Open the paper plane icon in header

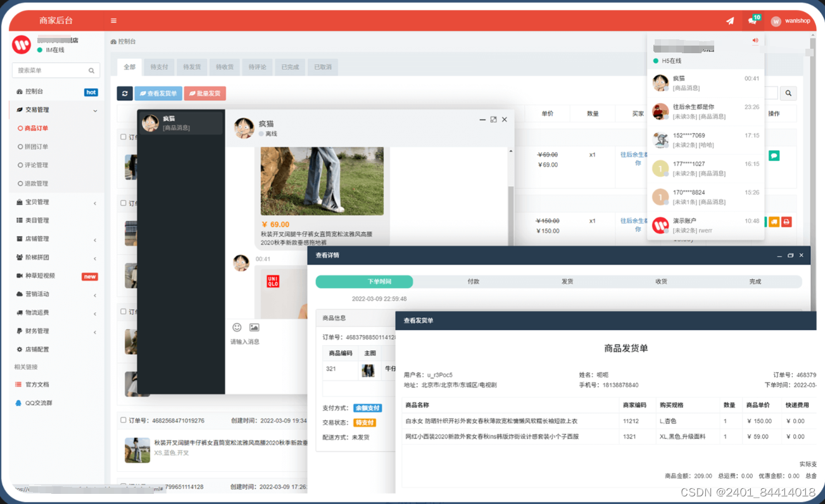click(x=730, y=20)
